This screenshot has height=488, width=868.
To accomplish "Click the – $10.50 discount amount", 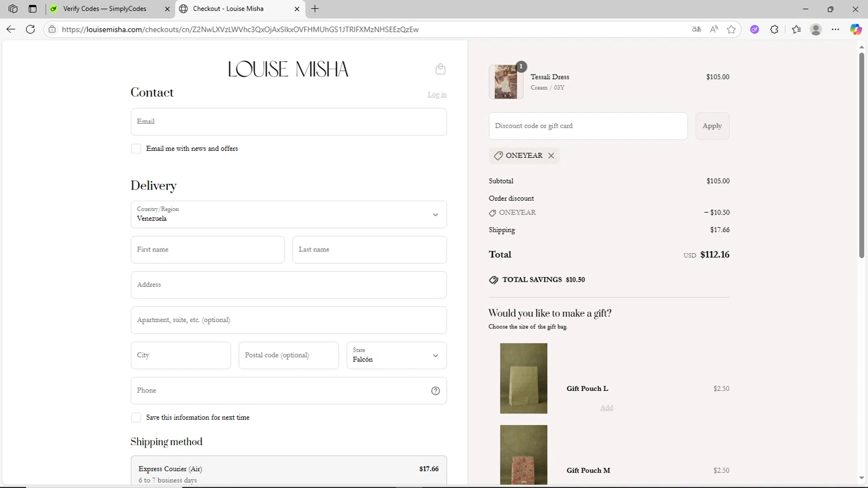I will pos(716,213).
